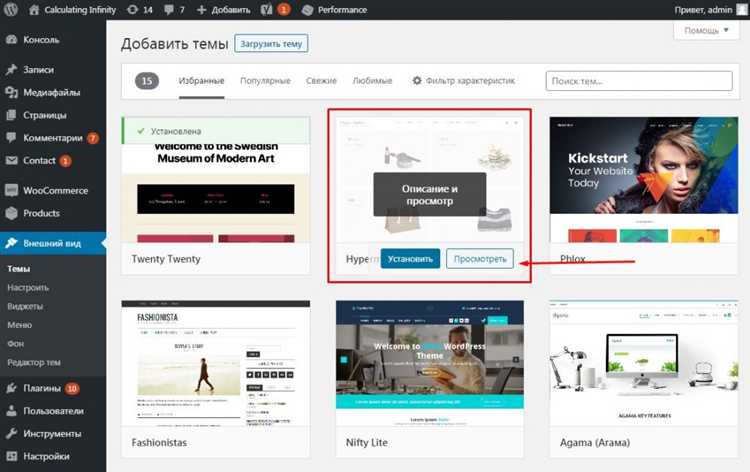Click the Плагины badge showing 10
Image resolution: width=750 pixels, height=472 pixels.
coord(72,388)
